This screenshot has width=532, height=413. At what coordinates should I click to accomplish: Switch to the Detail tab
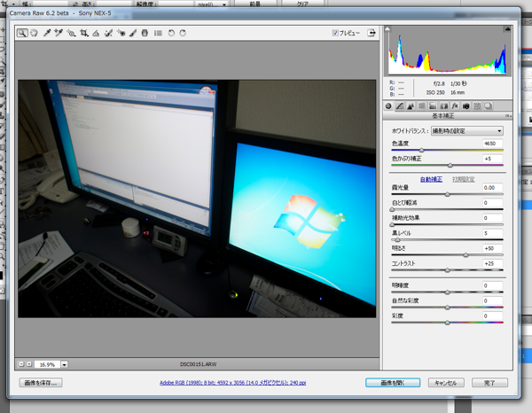411,106
